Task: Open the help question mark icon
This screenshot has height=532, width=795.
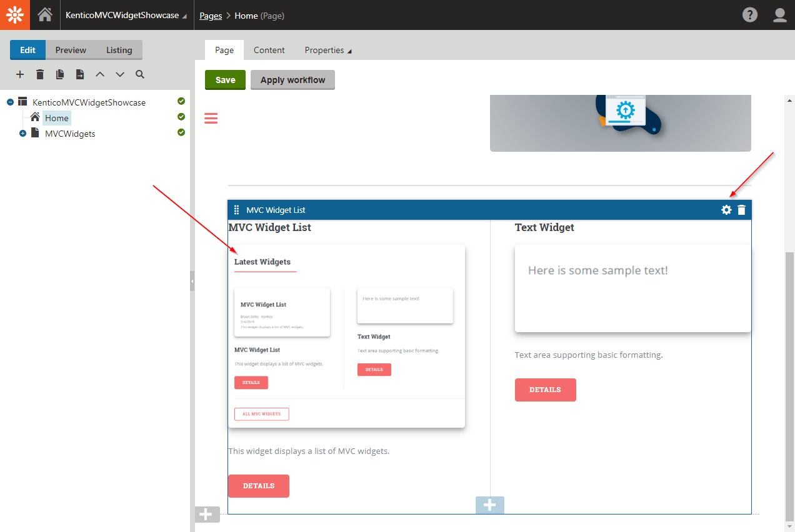Action: pyautogui.click(x=750, y=15)
